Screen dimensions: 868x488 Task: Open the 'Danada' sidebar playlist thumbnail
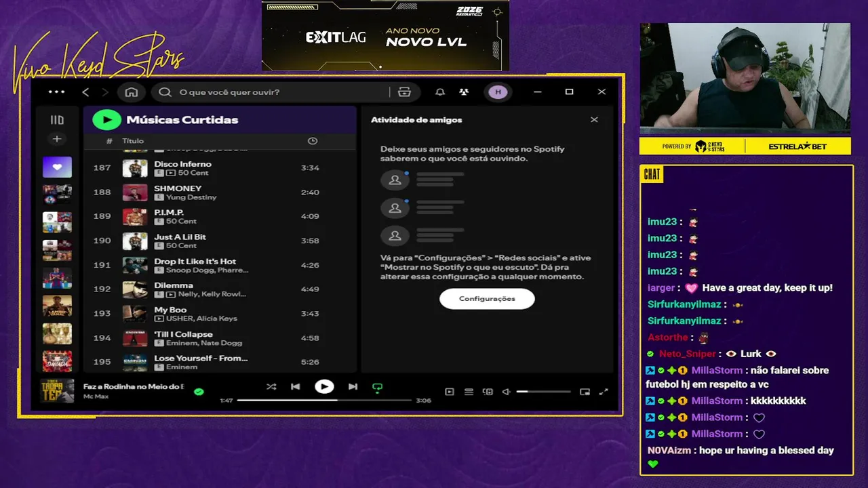(57, 361)
